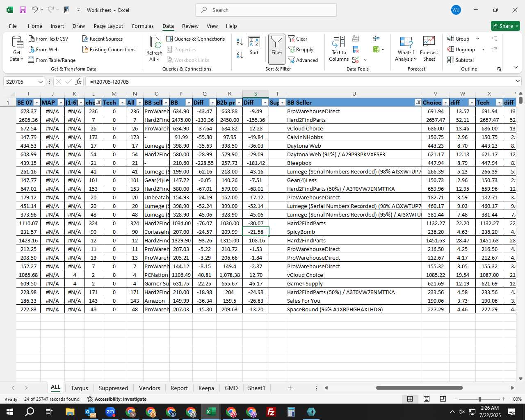Expand the Refresh All dropdown
Screen dimensions: 525x420
point(154,56)
